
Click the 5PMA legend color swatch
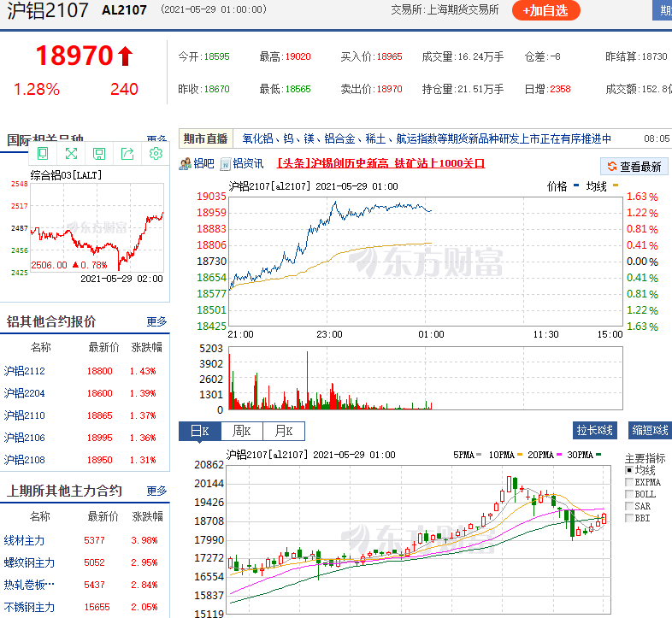pyautogui.click(x=479, y=455)
